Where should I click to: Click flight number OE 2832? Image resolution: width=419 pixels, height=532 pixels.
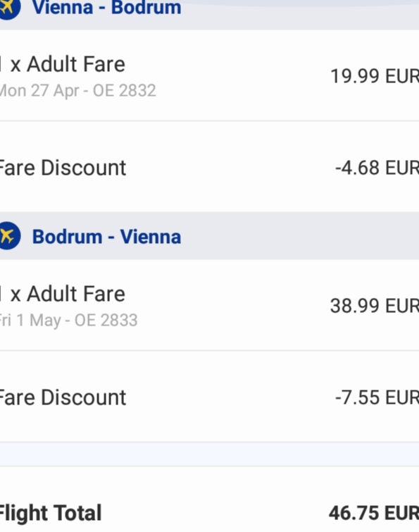pos(125,91)
